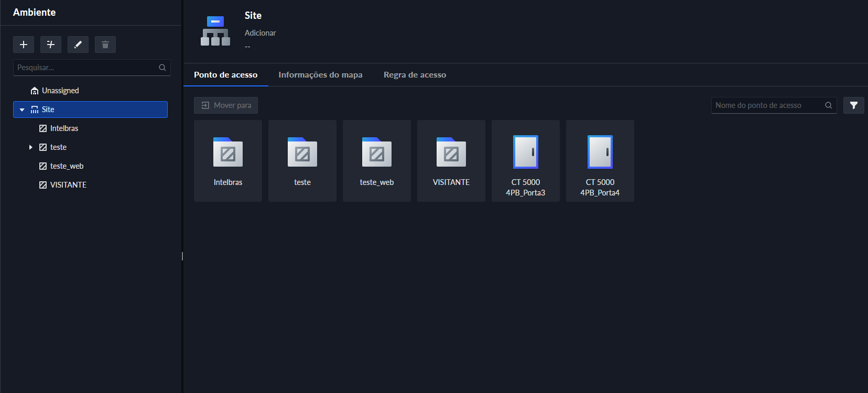The height and width of the screenshot is (393, 868).
Task: Open the Ponto de acesso tab
Action: pyautogui.click(x=225, y=75)
